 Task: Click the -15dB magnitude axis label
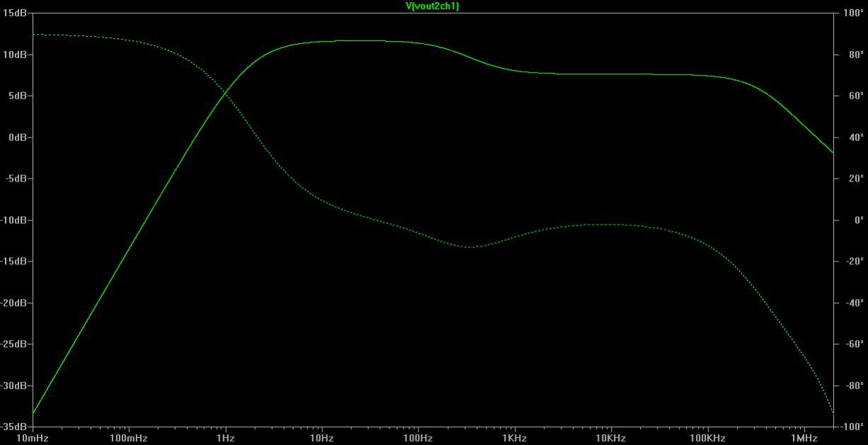[x=13, y=261]
